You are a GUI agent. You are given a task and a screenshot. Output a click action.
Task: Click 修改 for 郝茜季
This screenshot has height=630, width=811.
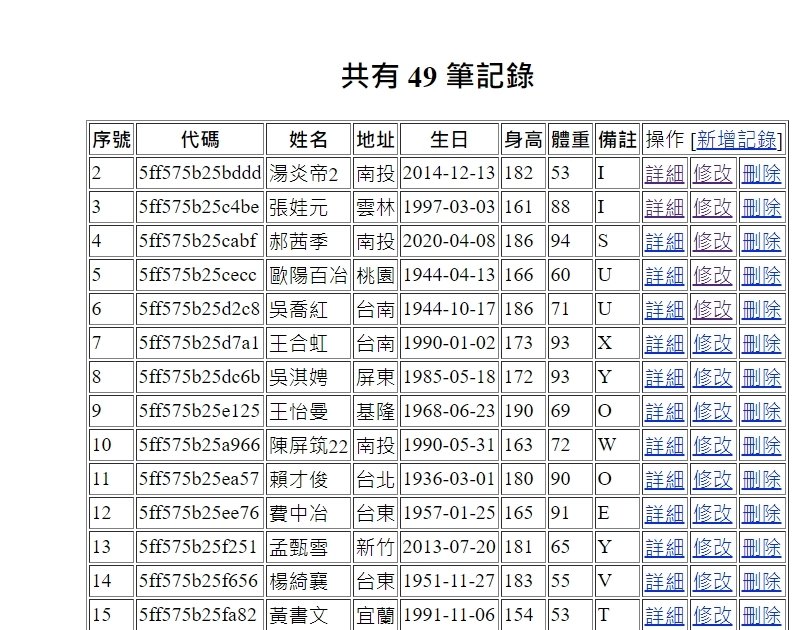[713, 242]
